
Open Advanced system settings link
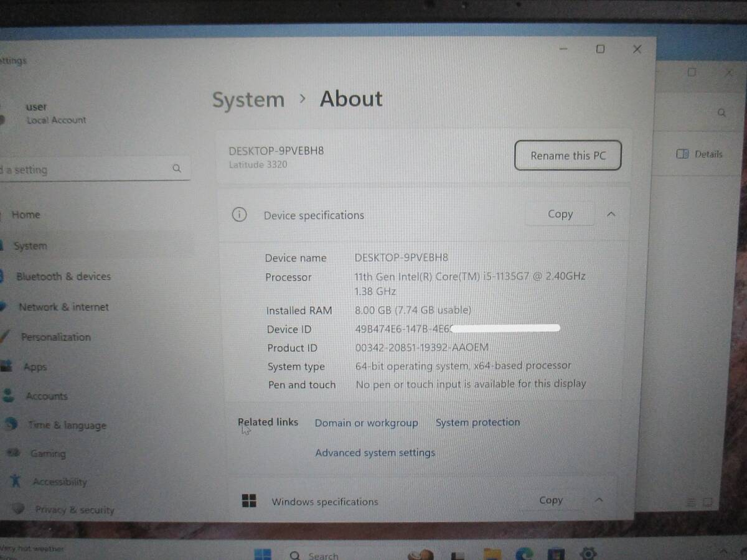coord(375,452)
